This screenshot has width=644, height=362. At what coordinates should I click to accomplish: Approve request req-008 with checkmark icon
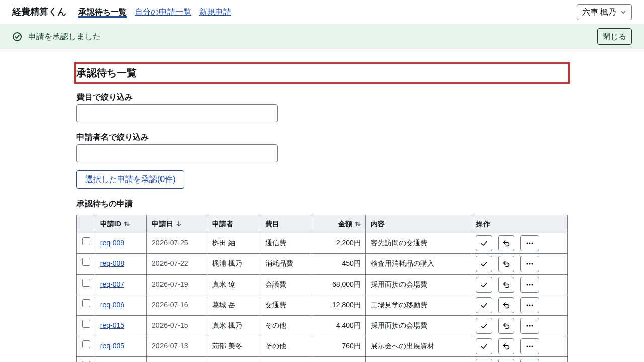(x=484, y=264)
